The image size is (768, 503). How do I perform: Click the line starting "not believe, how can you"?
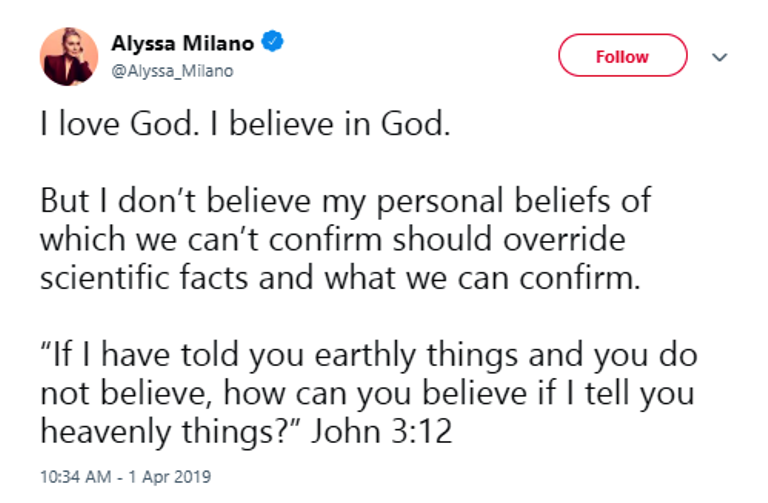click(x=367, y=395)
